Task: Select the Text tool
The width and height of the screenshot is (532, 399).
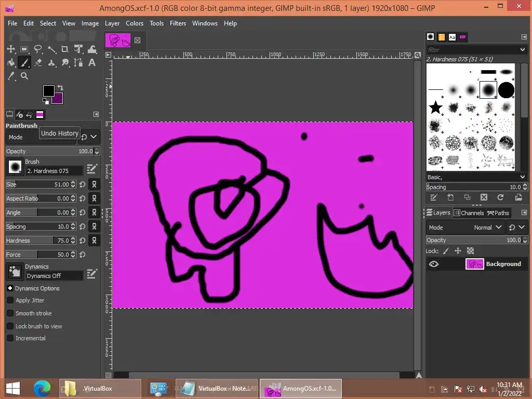Action: click(x=92, y=63)
